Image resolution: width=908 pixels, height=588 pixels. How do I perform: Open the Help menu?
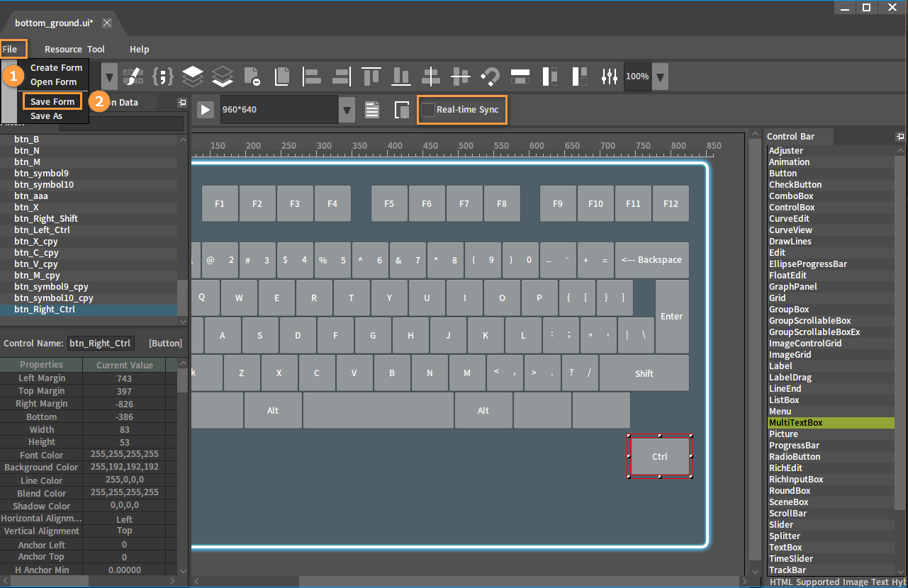click(x=139, y=49)
